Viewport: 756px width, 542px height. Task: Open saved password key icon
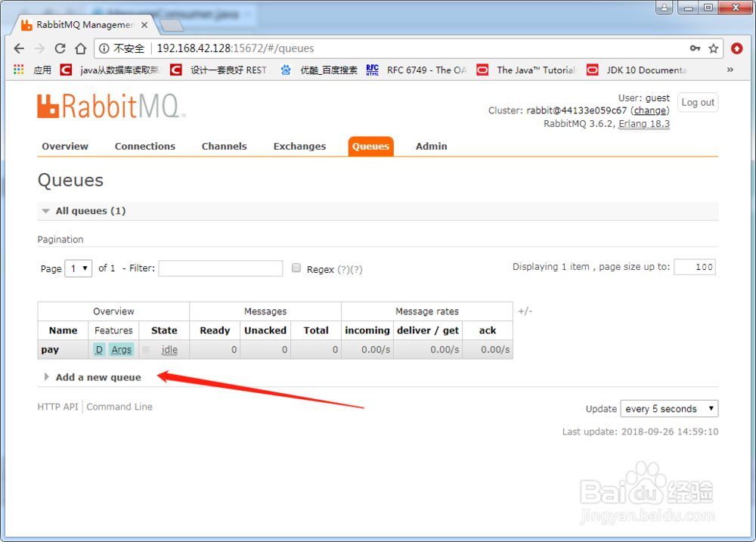[695, 48]
